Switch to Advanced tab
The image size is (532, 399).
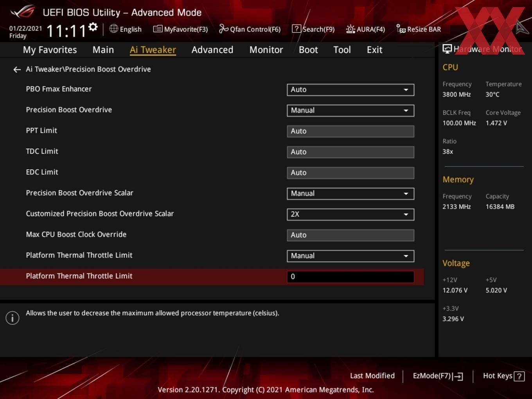pos(212,50)
